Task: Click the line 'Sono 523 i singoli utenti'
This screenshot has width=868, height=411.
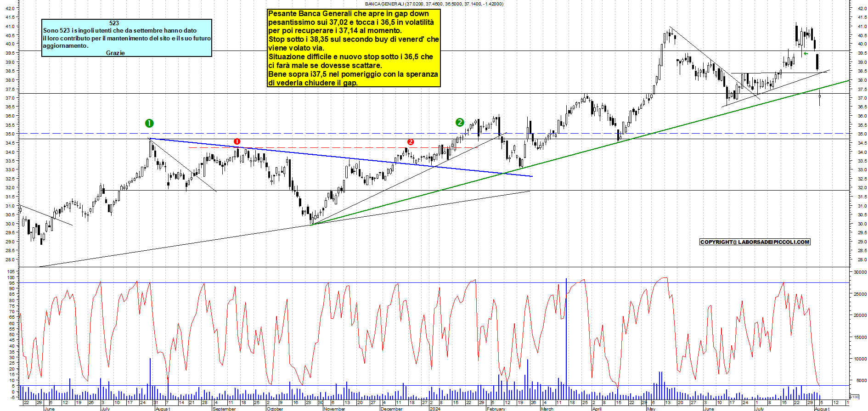Action: pos(120,30)
